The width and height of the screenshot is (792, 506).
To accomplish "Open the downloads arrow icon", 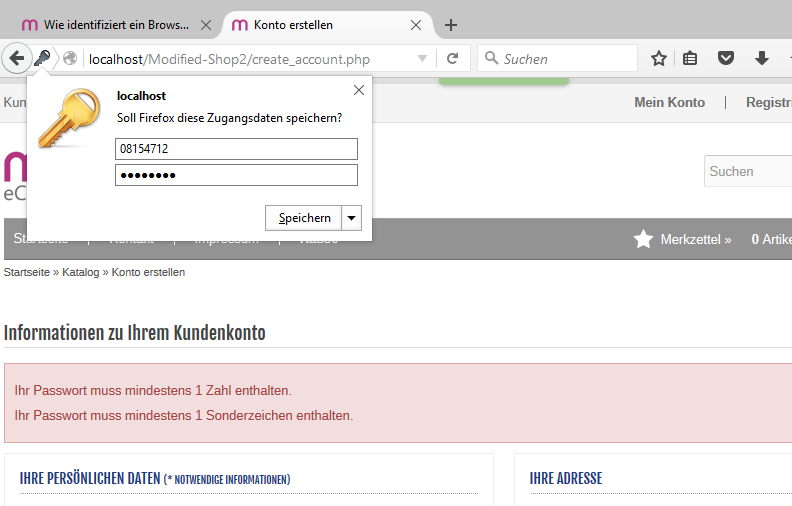I will click(x=762, y=59).
